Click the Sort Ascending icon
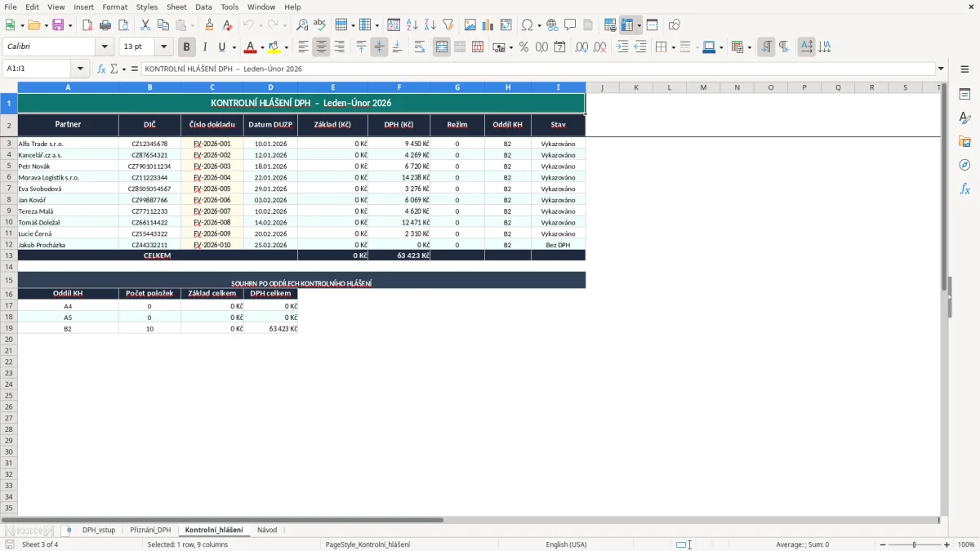 coord(412,25)
